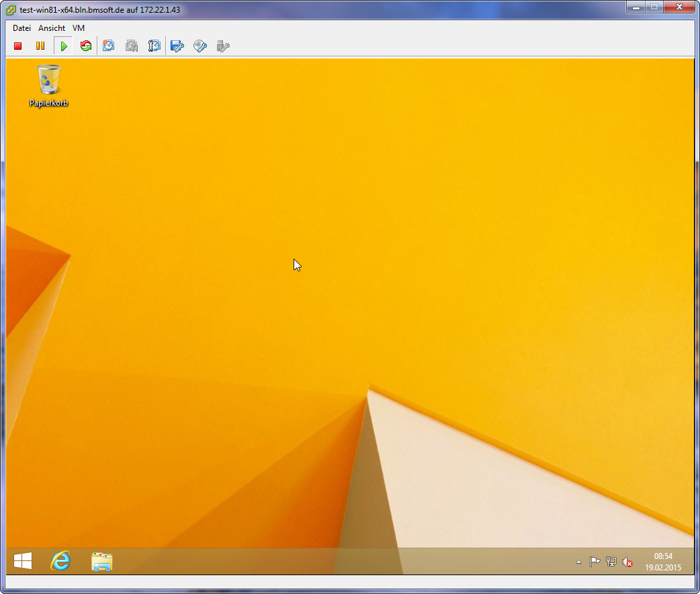Click the console window icon in the title bar

[x=11, y=9]
